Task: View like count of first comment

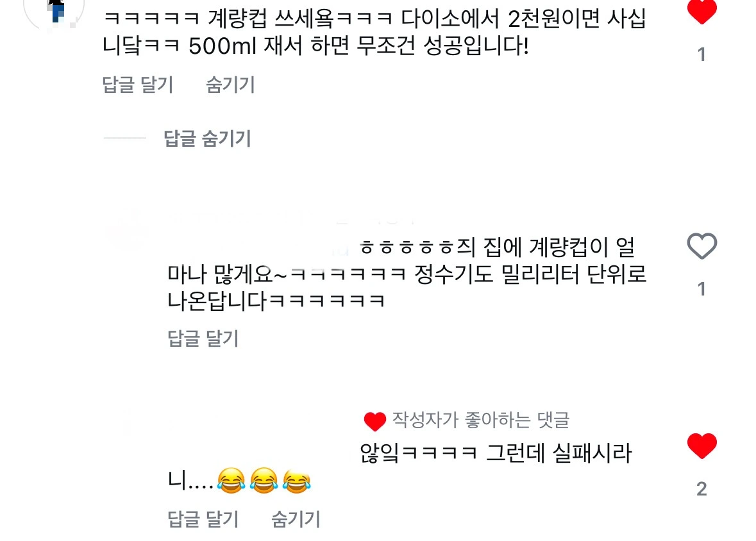Action: [x=701, y=54]
